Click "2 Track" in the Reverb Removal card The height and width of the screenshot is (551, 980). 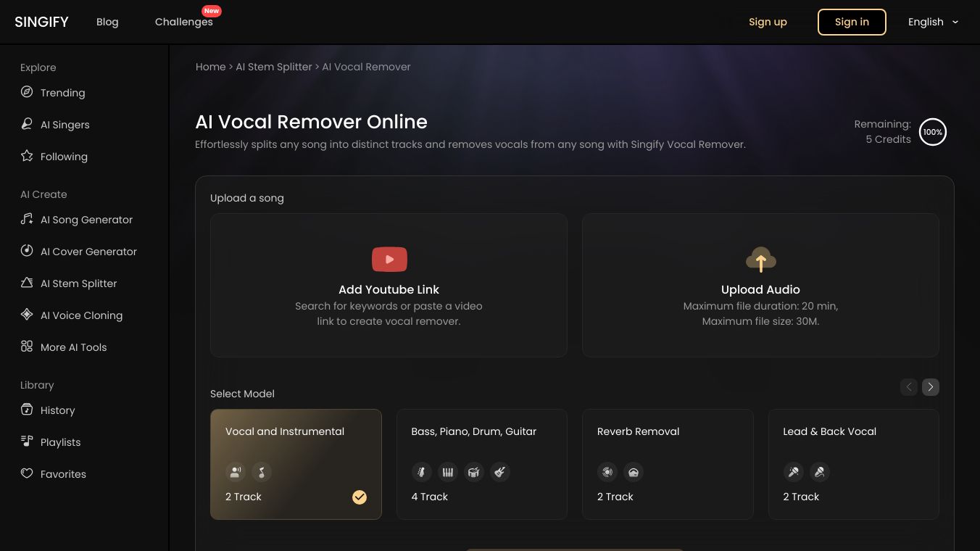click(x=615, y=497)
